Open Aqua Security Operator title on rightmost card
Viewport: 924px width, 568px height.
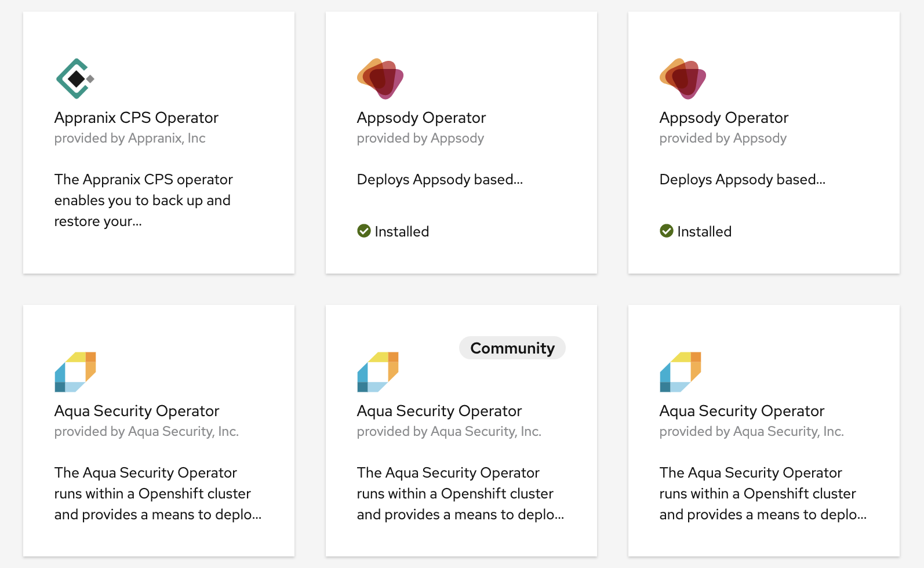click(742, 411)
